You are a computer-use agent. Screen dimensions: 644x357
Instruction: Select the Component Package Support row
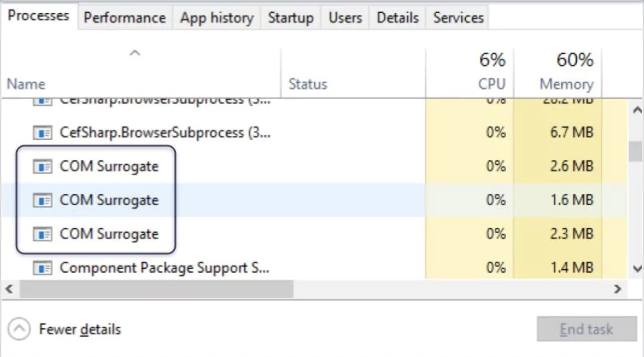point(182,267)
